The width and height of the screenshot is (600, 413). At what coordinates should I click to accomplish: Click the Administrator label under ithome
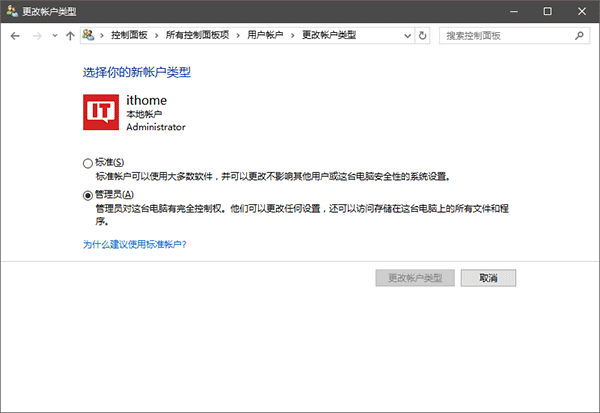[x=156, y=127]
